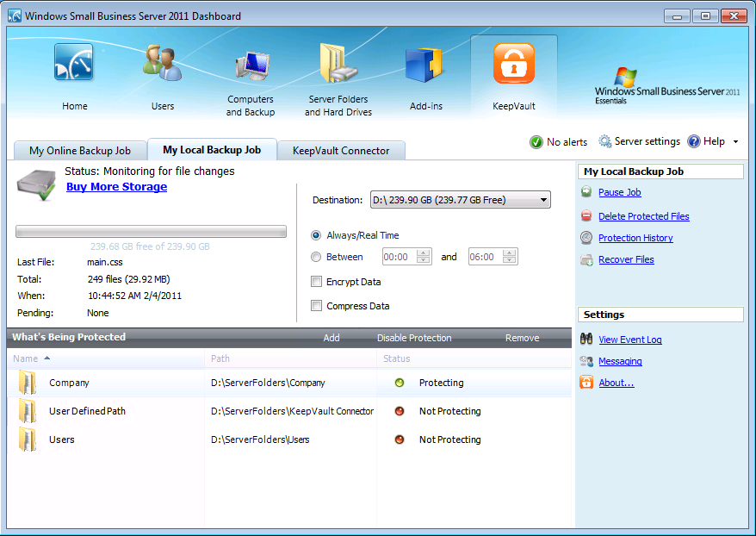Click the orange About padlock icon
This screenshot has width=756, height=536.
586,382
